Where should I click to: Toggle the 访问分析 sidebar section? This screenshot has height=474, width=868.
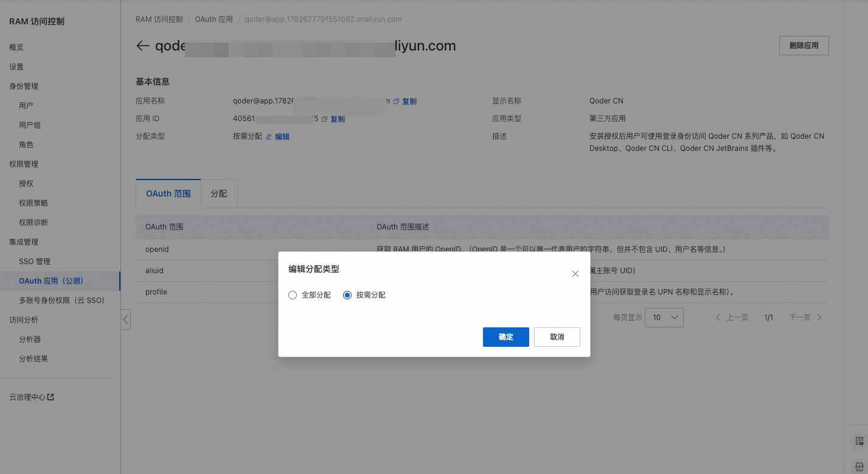[x=24, y=320]
